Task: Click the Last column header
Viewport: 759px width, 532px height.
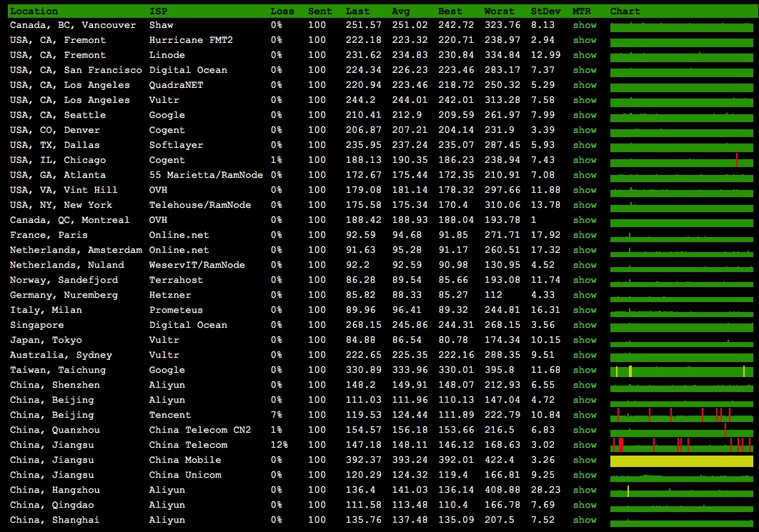Action: [358, 11]
